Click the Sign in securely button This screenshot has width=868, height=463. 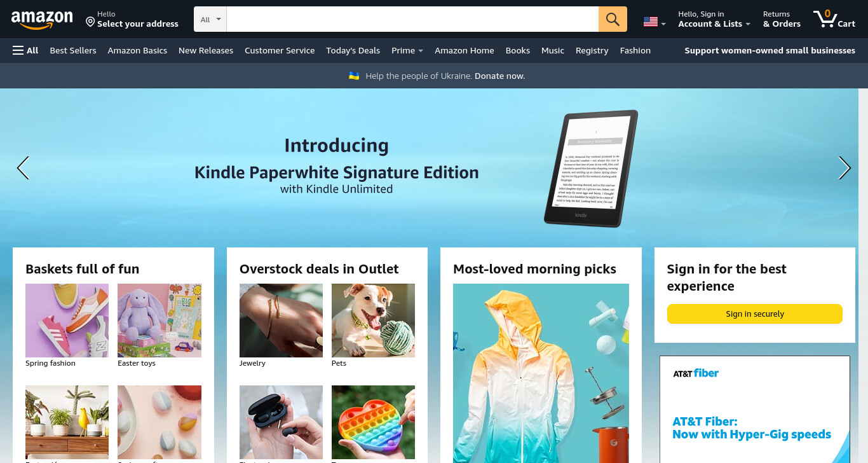click(x=754, y=314)
